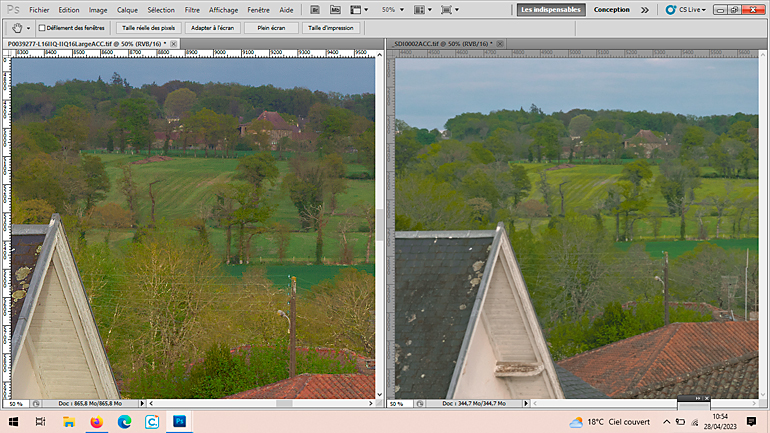Select the Les indispensables workspace
Image resolution: width=770 pixels, height=433 pixels.
551,10
